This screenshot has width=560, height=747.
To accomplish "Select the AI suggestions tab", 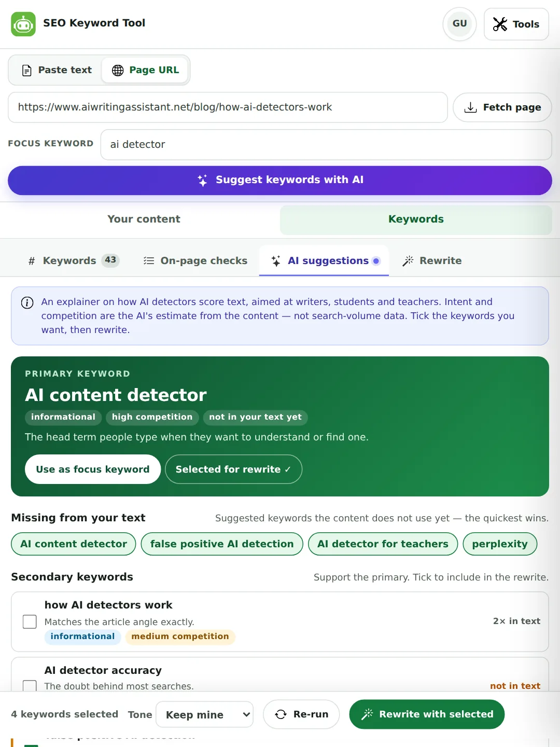I will click(324, 260).
